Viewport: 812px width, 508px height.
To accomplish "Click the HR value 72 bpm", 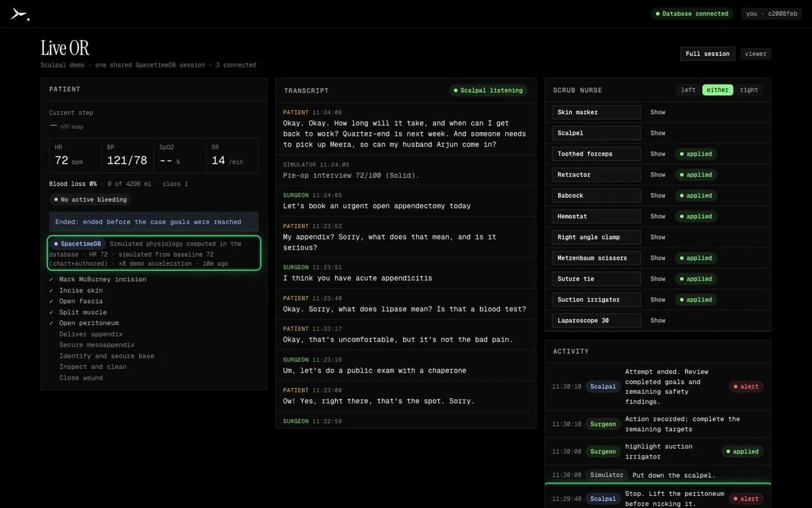I will pos(69,161).
